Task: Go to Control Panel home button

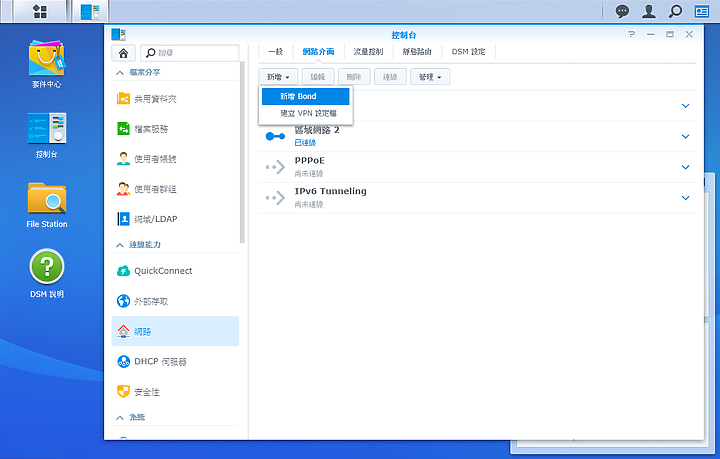Action: (x=123, y=53)
